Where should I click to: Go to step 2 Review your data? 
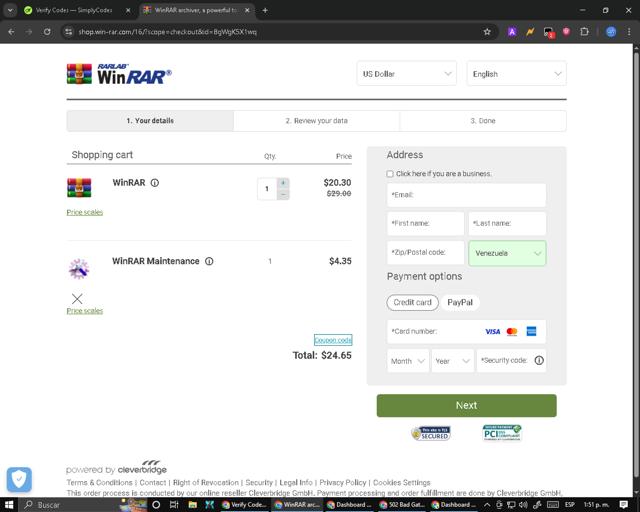pos(316,121)
